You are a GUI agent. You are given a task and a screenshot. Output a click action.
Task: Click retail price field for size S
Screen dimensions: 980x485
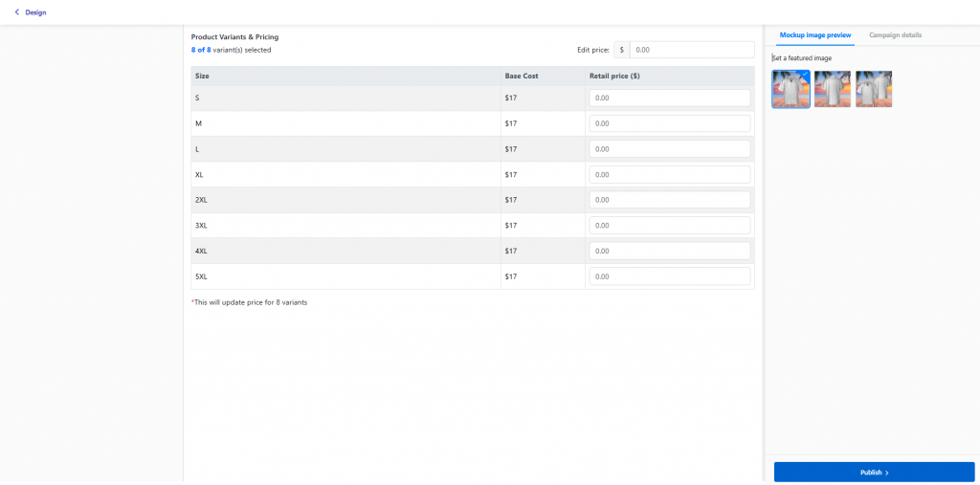click(669, 99)
